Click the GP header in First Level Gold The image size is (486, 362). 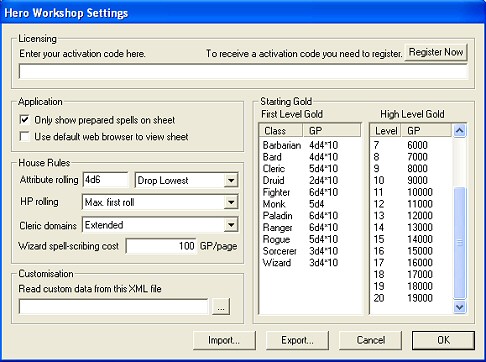(x=332, y=131)
